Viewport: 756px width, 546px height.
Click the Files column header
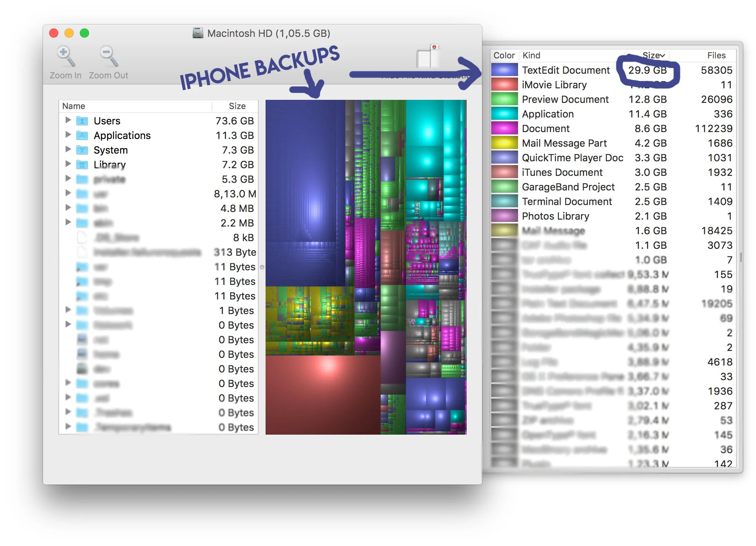click(716, 55)
